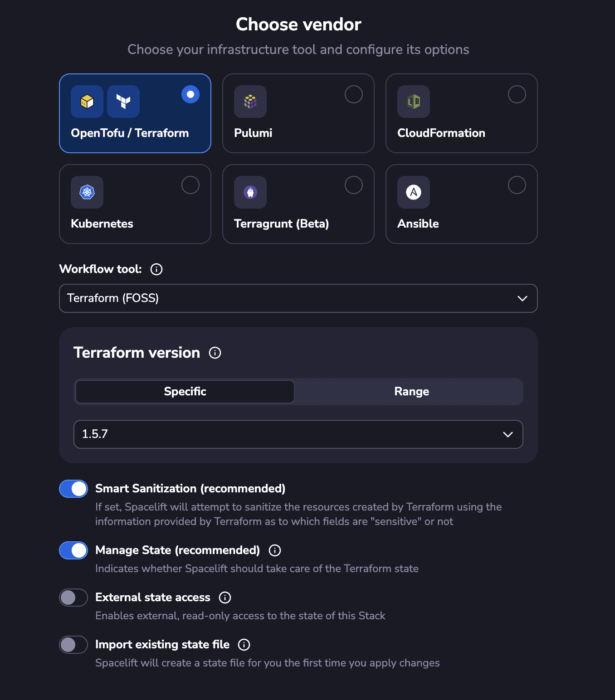The width and height of the screenshot is (615, 700).
Task: Click the Kubernetes helm wheel icon
Action: pyautogui.click(x=87, y=192)
